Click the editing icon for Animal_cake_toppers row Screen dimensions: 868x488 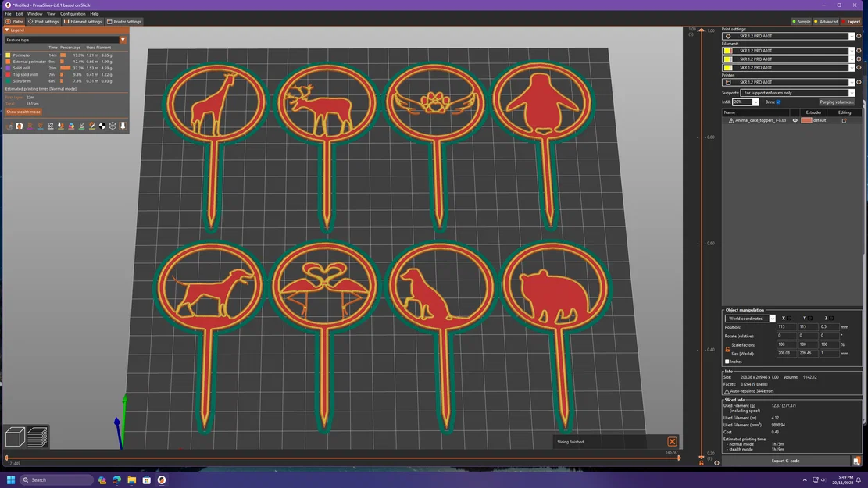pos(845,120)
